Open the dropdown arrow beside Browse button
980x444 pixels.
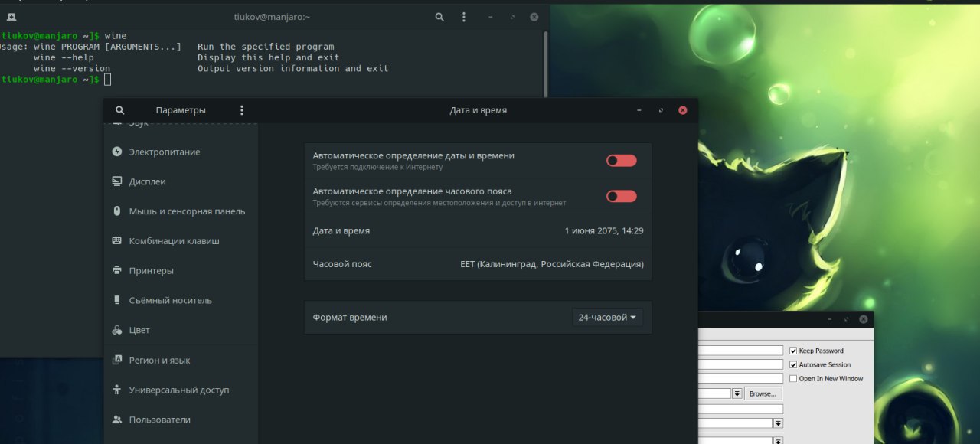(x=737, y=393)
